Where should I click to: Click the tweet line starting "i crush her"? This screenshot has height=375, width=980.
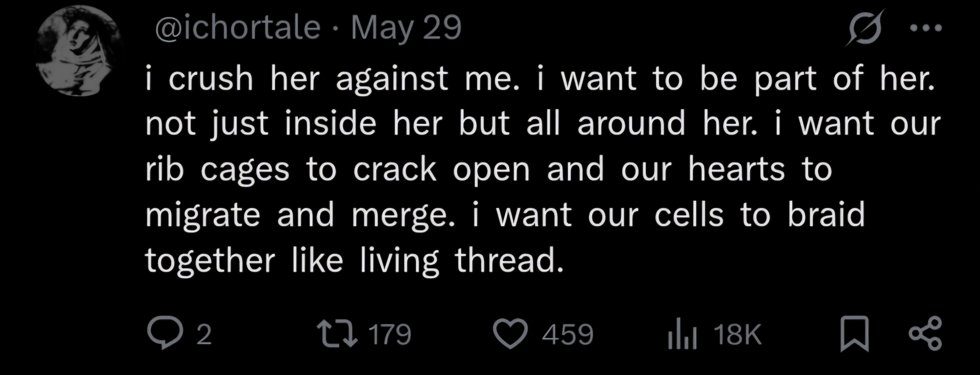click(540, 79)
